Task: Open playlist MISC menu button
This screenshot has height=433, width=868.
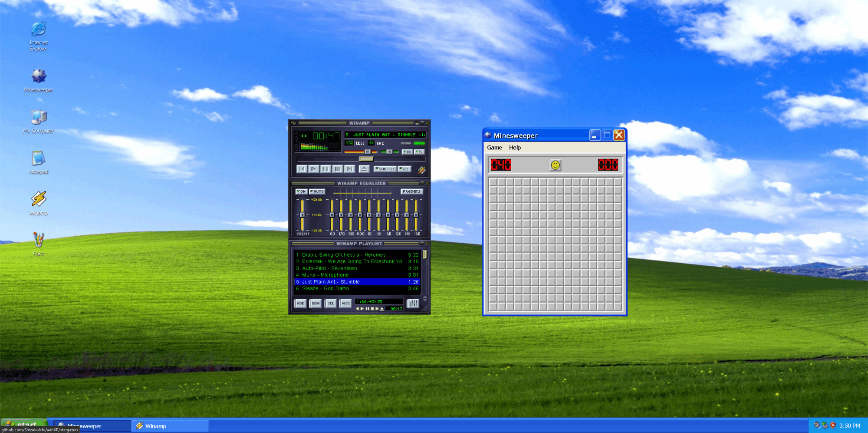Action: point(346,304)
